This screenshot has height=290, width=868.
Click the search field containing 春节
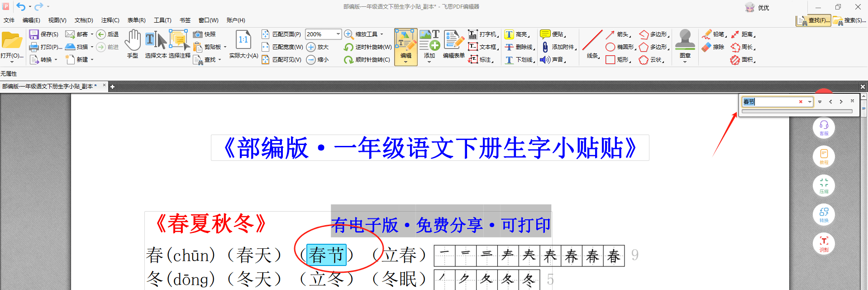click(x=769, y=102)
